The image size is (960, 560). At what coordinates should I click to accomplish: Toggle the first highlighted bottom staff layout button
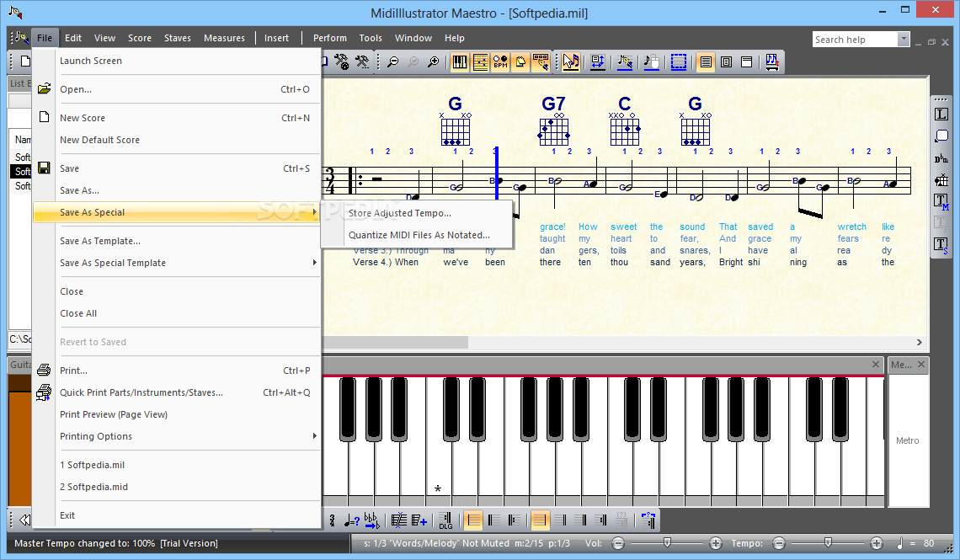click(473, 520)
